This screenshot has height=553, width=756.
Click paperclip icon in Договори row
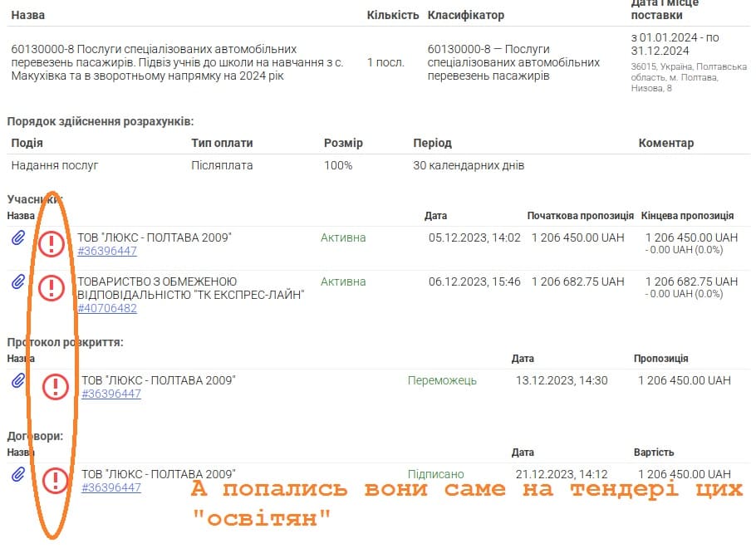pos(17,474)
